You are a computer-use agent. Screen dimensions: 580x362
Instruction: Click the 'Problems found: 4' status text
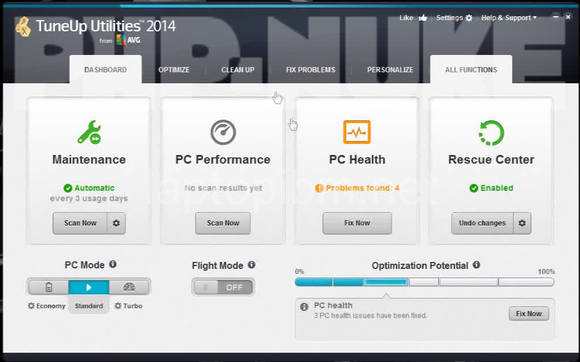[x=362, y=188]
